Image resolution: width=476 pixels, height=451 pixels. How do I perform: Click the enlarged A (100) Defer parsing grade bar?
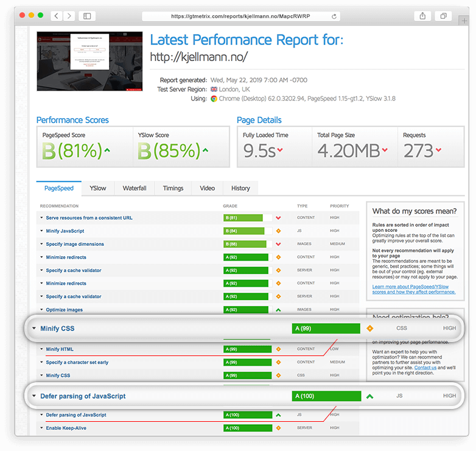[327, 396]
